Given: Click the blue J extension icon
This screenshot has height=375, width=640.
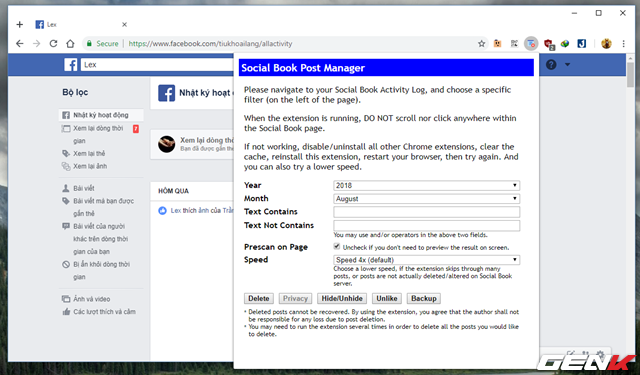Looking at the screenshot, I should pyautogui.click(x=582, y=43).
